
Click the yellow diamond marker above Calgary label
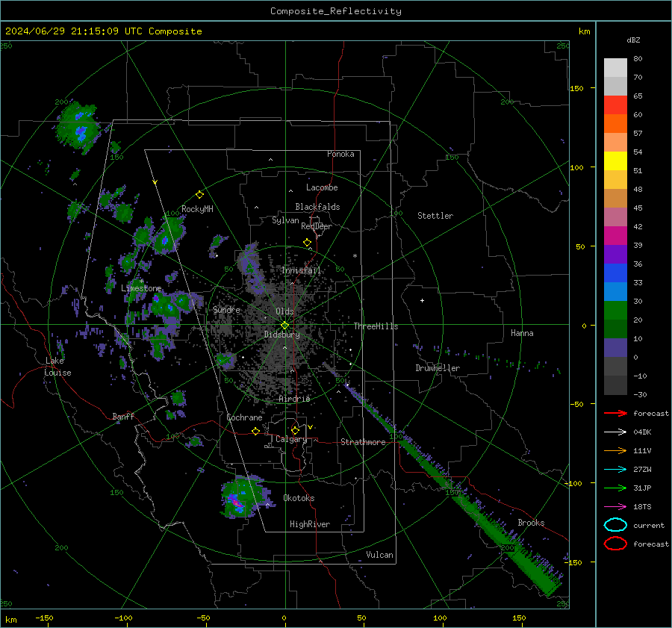click(x=295, y=430)
